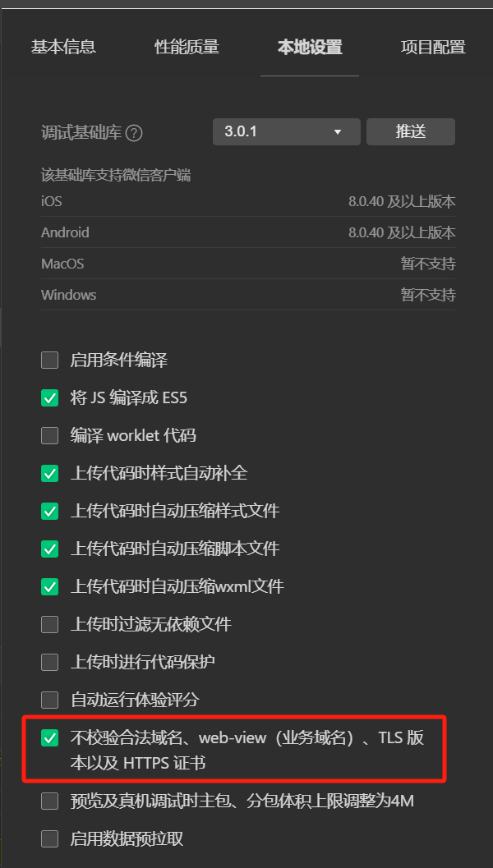Enable 启用数据预拉取 checkbox
The height and width of the screenshot is (868, 493).
50,838
